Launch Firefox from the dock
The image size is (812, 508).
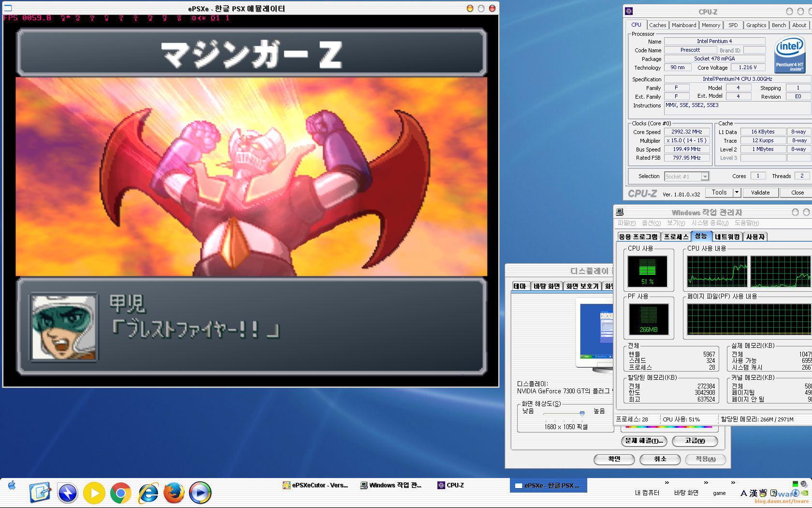pyautogui.click(x=174, y=493)
